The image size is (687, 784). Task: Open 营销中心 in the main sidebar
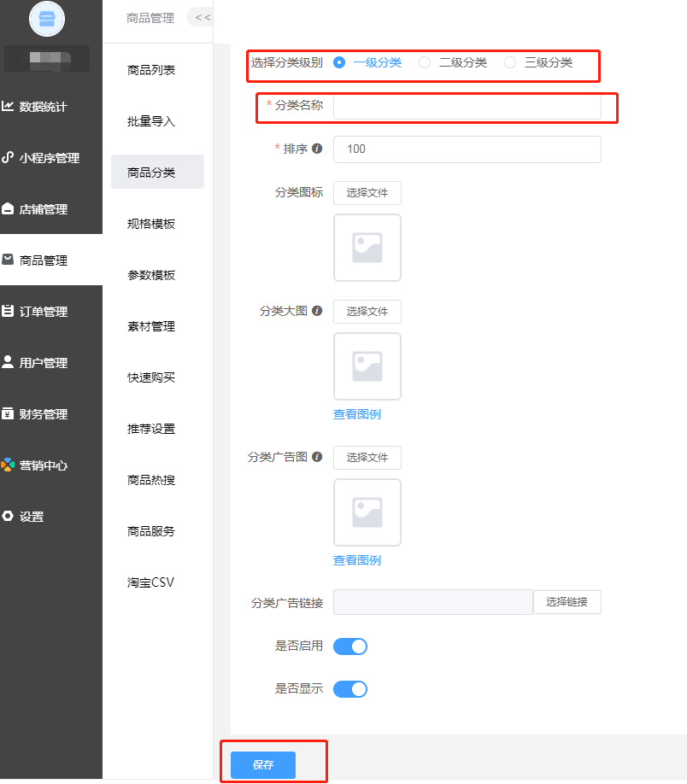(43, 465)
